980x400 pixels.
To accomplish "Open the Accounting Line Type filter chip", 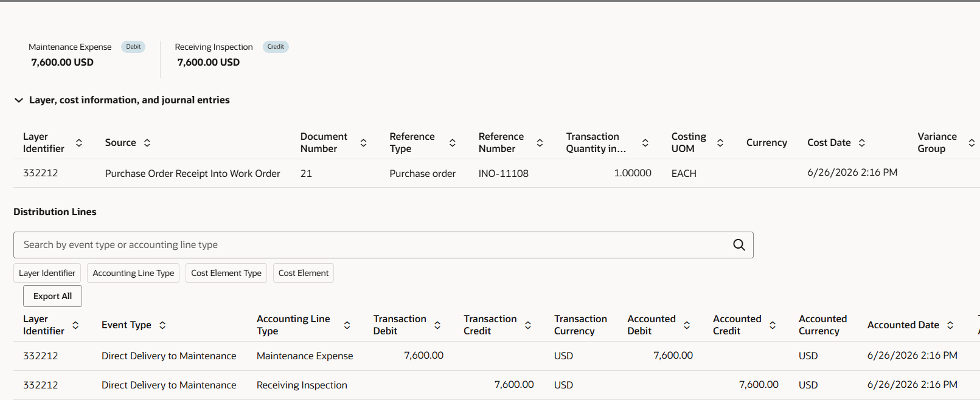I will click(x=133, y=273).
